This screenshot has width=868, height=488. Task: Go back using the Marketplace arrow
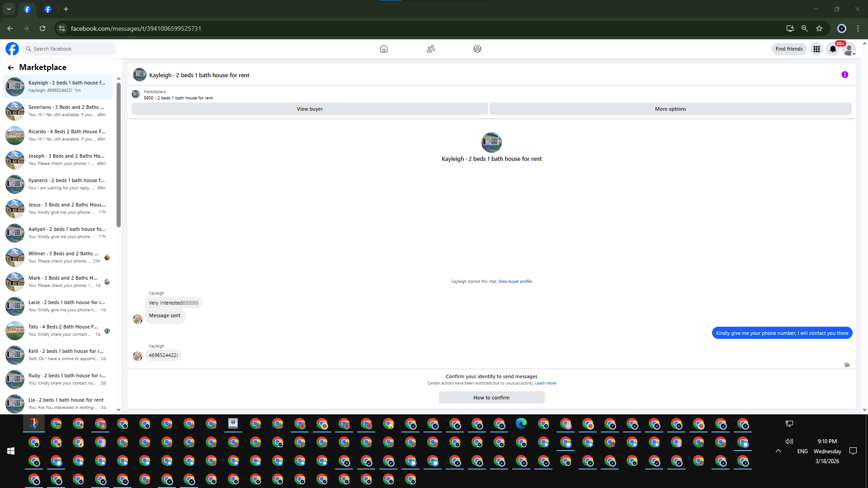coord(11,68)
